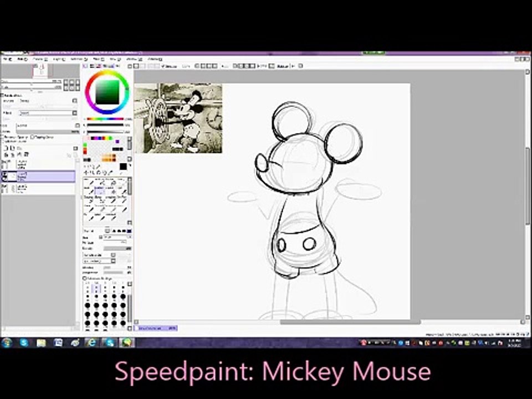This screenshot has width=532, height=399.
Task: Toggle the scratchpad panel icon
Action: click(117, 66)
